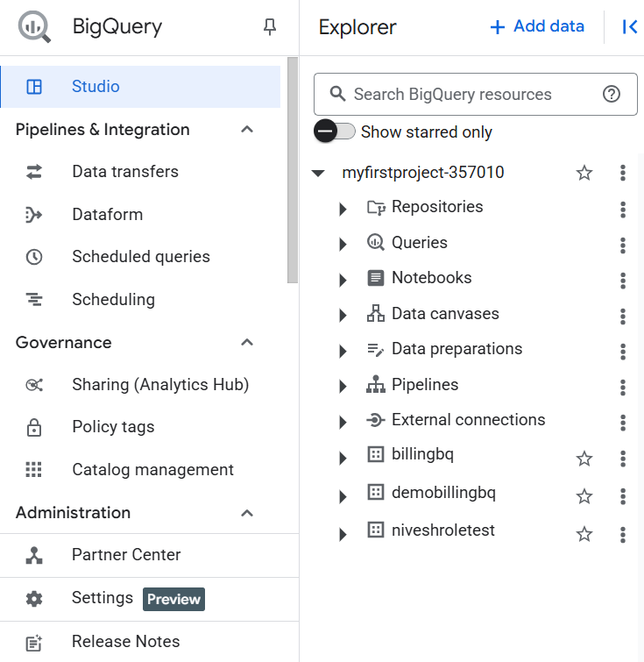Expand the Queries node
The height and width of the screenshot is (662, 644).
point(343,244)
